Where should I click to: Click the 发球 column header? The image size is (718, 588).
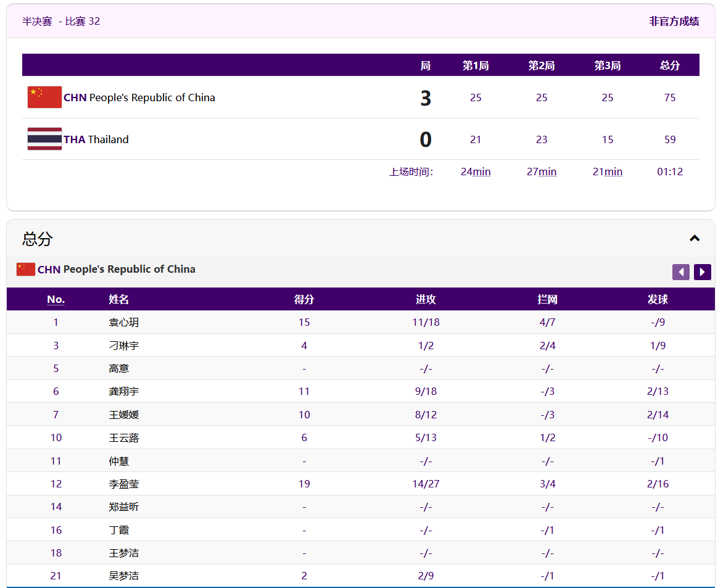[x=658, y=299]
